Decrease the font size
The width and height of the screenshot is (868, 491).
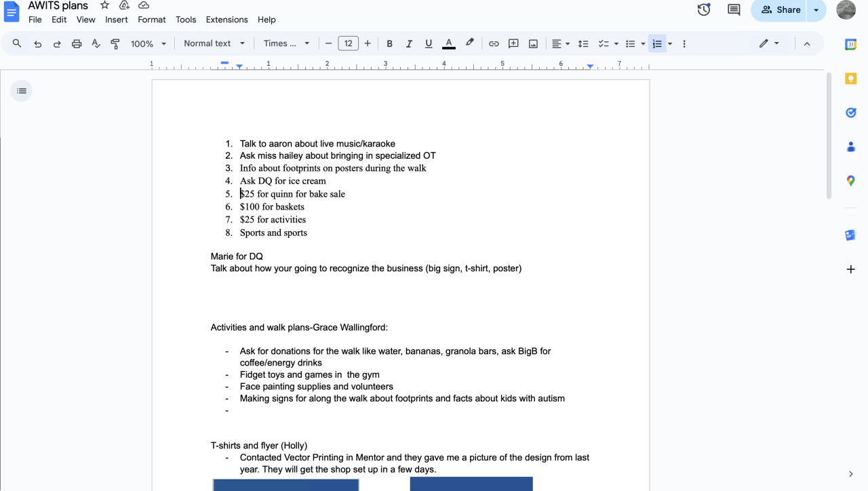(x=329, y=43)
